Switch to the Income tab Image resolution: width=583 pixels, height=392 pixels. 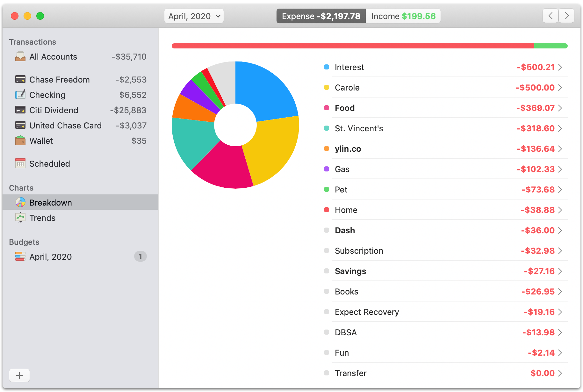[403, 16]
